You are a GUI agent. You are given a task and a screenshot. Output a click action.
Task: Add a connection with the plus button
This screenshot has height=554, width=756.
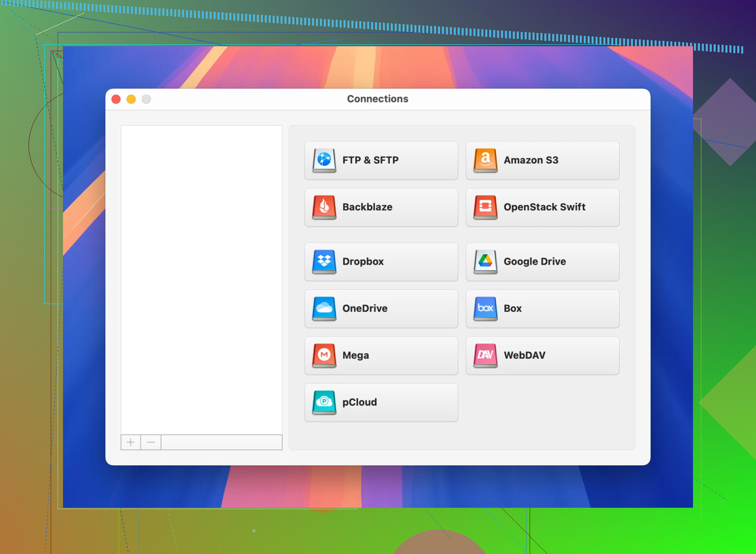130,442
